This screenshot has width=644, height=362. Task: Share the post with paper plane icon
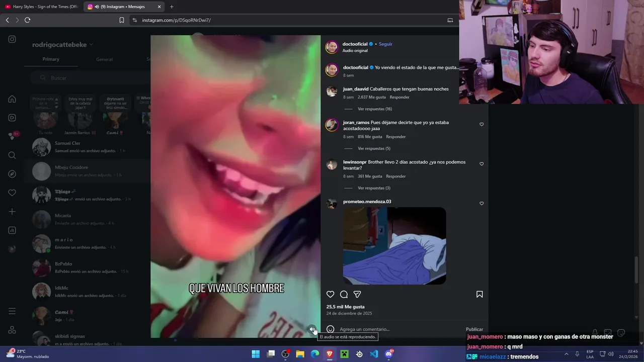pyautogui.click(x=357, y=294)
